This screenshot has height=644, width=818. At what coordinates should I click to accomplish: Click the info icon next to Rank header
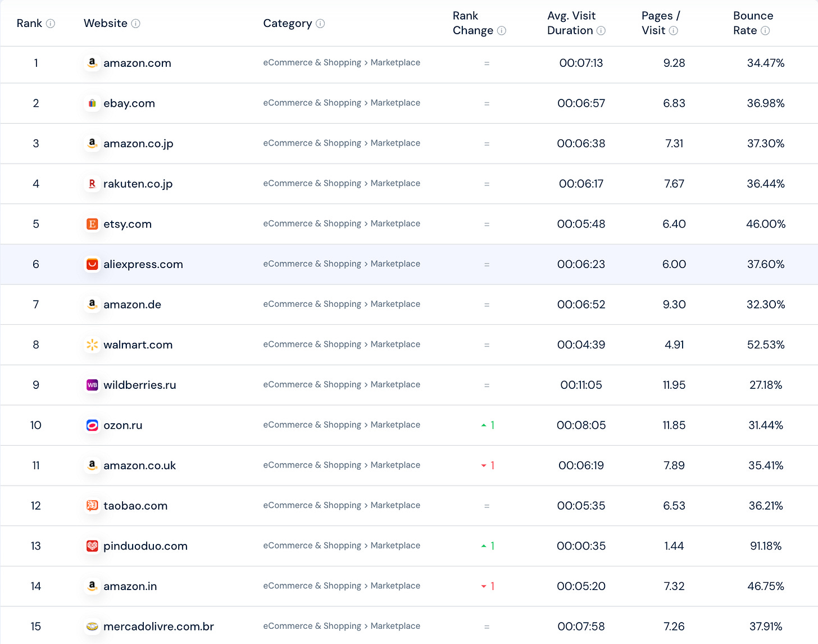(51, 24)
